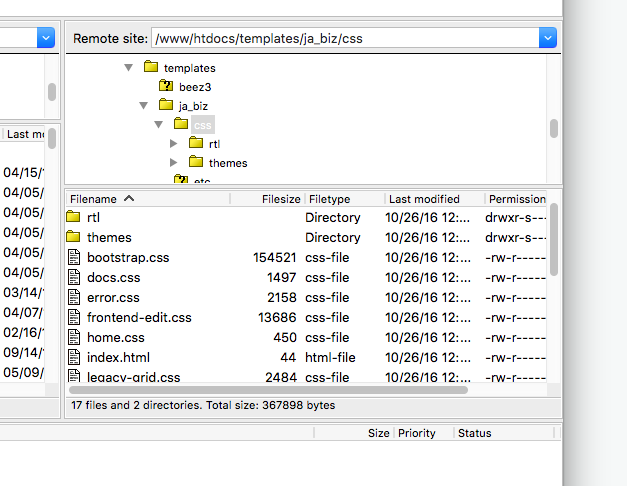Click the themes folder icon in file list
The width and height of the screenshot is (627, 486).
[73, 238]
